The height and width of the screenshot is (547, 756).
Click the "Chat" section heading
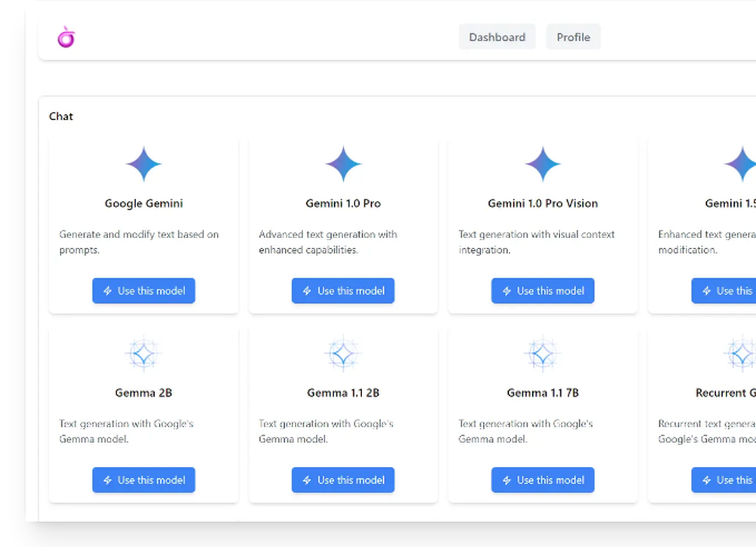(60, 116)
